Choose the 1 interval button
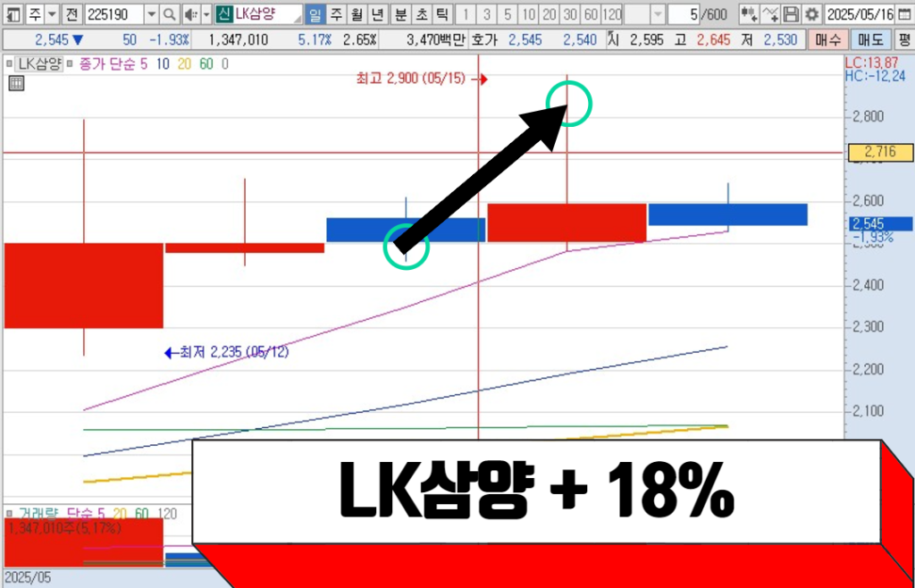The width and height of the screenshot is (915, 588). pyautogui.click(x=466, y=13)
